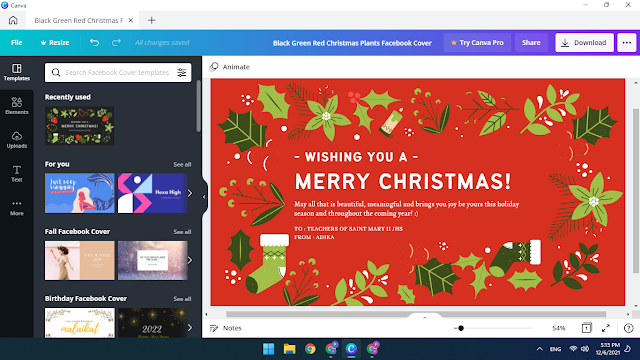Open Google Chrome from taskbar
Image resolution: width=640 pixels, height=360 pixels.
click(310, 349)
